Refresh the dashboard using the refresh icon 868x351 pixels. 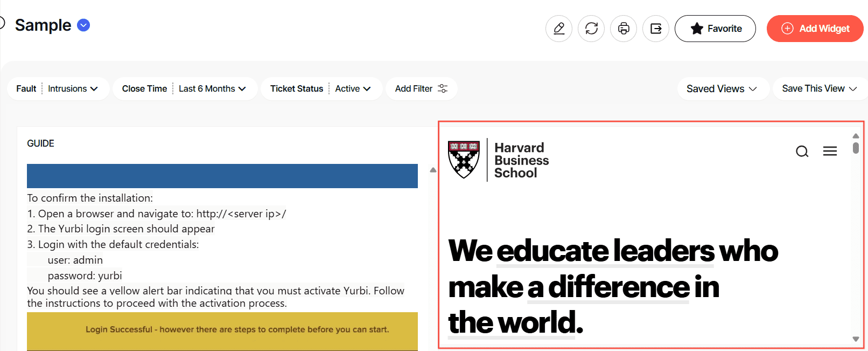tap(591, 29)
